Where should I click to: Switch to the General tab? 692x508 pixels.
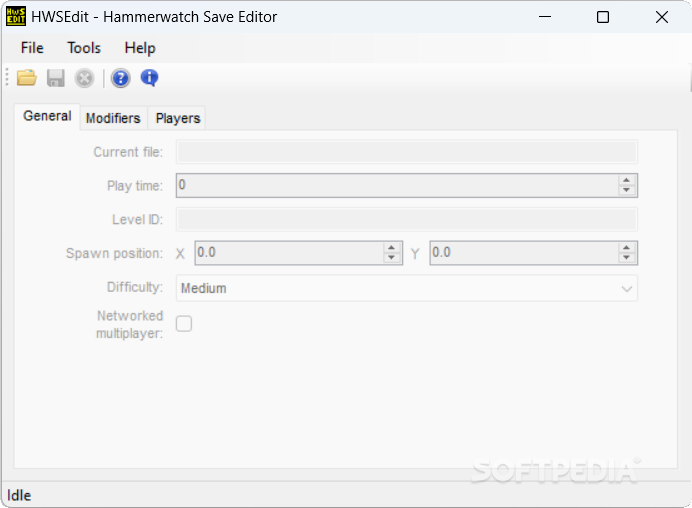(47, 116)
